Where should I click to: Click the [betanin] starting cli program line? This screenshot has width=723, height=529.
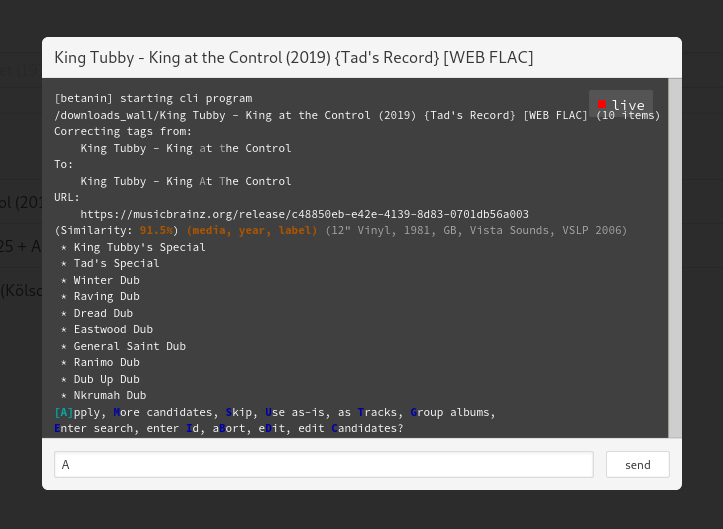click(153, 99)
